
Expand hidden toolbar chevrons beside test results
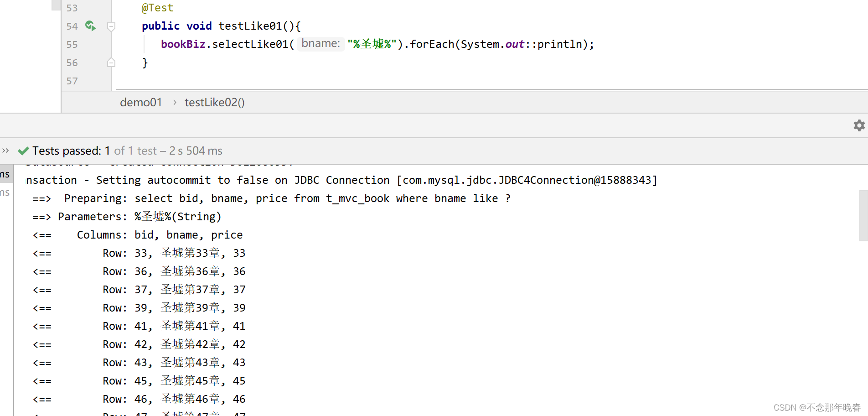coord(5,151)
